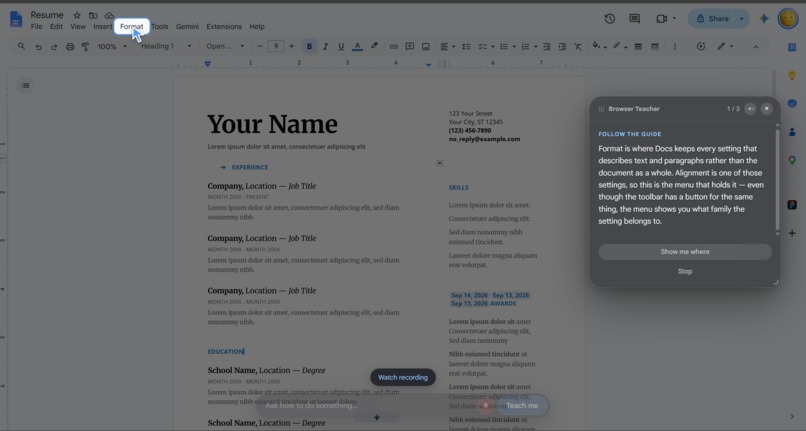Add a comment from toolbar
806x431 pixels.
pos(410,47)
